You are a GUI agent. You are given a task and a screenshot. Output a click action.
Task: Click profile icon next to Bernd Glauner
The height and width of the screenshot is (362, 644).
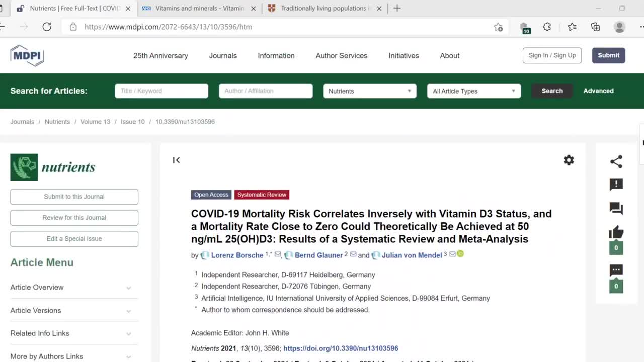click(288, 255)
